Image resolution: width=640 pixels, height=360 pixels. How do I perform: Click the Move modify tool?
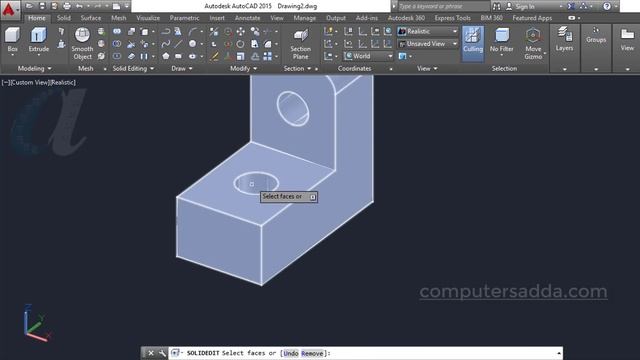[x=240, y=31]
